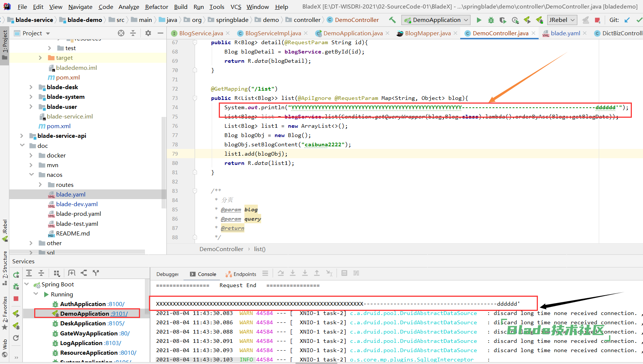Locate current file in Project panel

[x=121, y=33]
